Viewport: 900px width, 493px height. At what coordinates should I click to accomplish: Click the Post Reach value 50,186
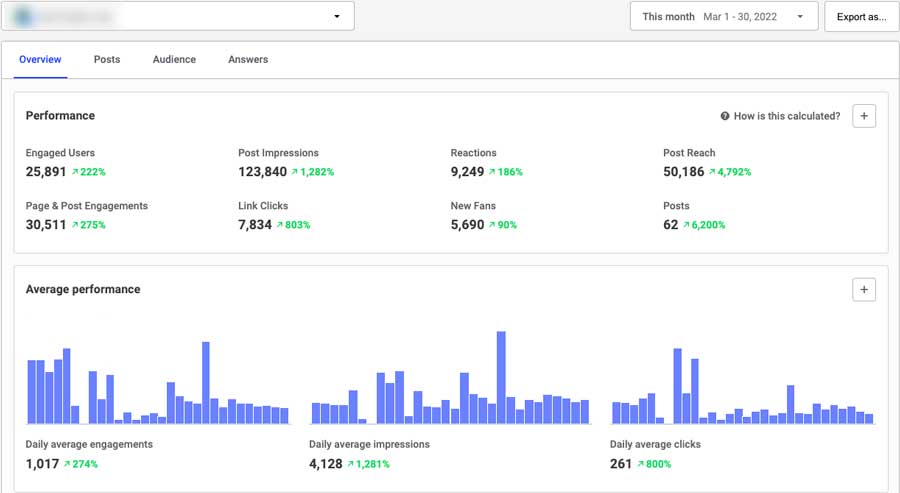[682, 171]
